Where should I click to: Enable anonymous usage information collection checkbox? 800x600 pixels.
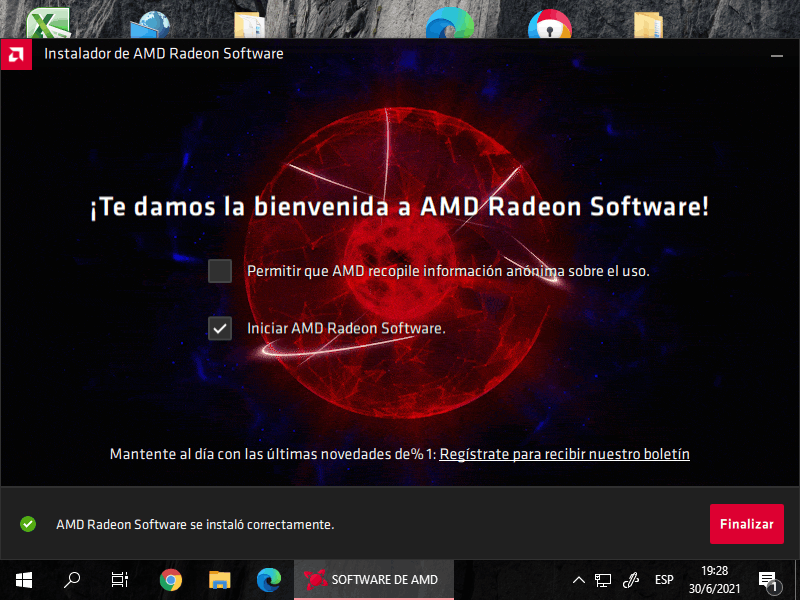coord(220,271)
